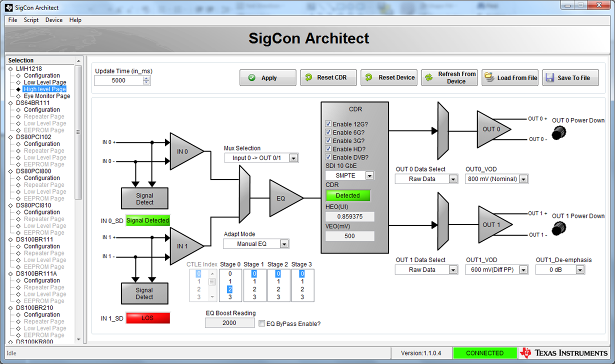Viewport: 615px width, 364px height.
Task: Open the Adapt Mode dropdown
Action: [x=284, y=244]
